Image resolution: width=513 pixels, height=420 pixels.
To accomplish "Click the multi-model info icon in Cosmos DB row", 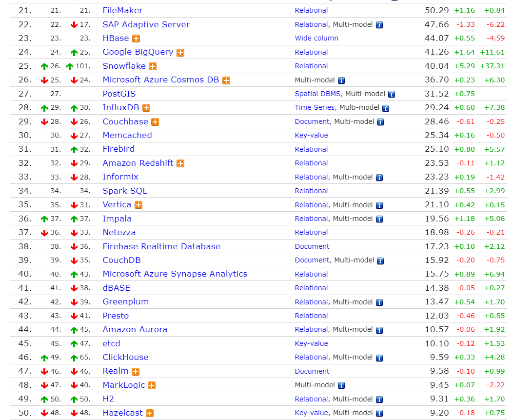I will 341,80.
